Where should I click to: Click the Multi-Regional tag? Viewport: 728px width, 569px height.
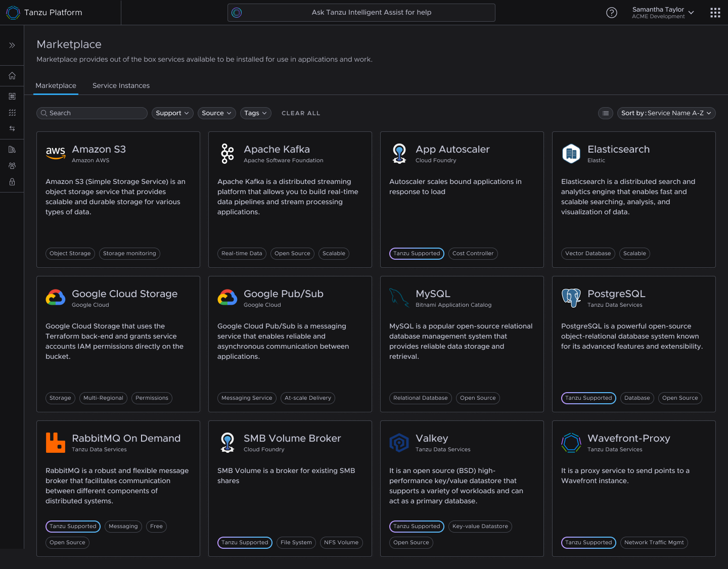104,398
